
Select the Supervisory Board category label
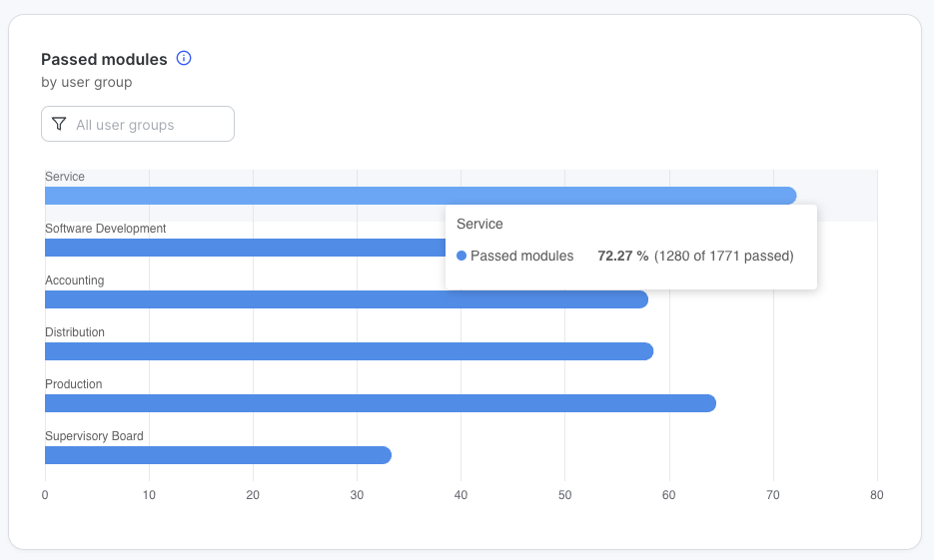94,436
